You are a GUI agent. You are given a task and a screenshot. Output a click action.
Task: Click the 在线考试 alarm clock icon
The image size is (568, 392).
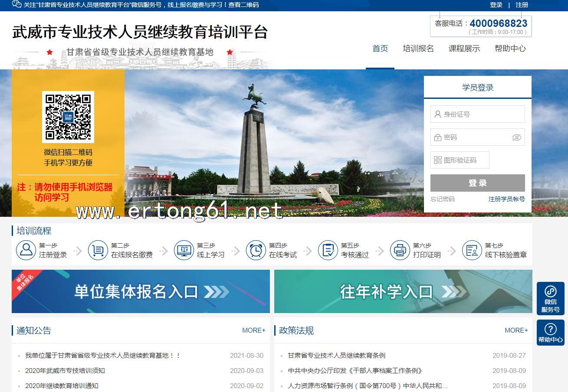click(x=256, y=250)
